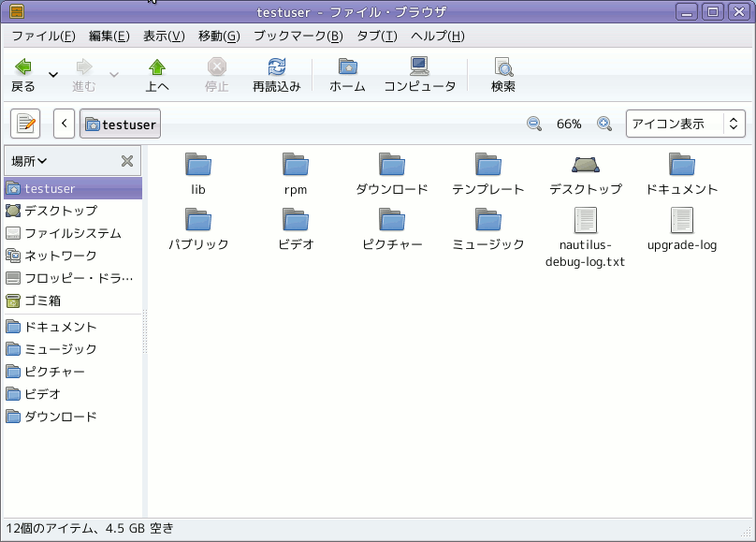This screenshot has height=542, width=756.
Task: Select the nautilus-debug-log.txt file
Action: point(585,238)
